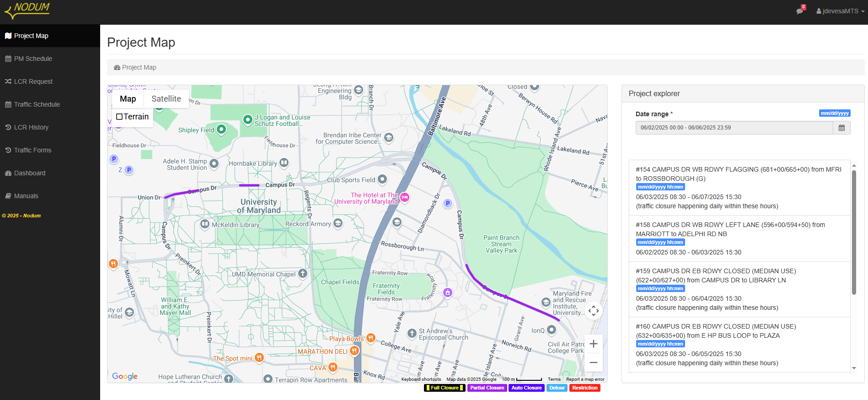Select project #154 CAMPUS DR WB FLAGGING
The height and width of the screenshot is (400, 868).
[739, 188]
